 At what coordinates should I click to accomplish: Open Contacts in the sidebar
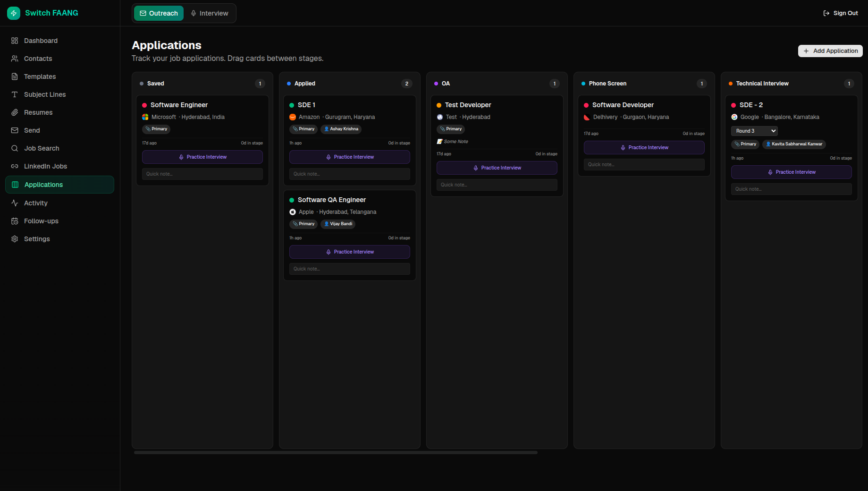(59, 59)
